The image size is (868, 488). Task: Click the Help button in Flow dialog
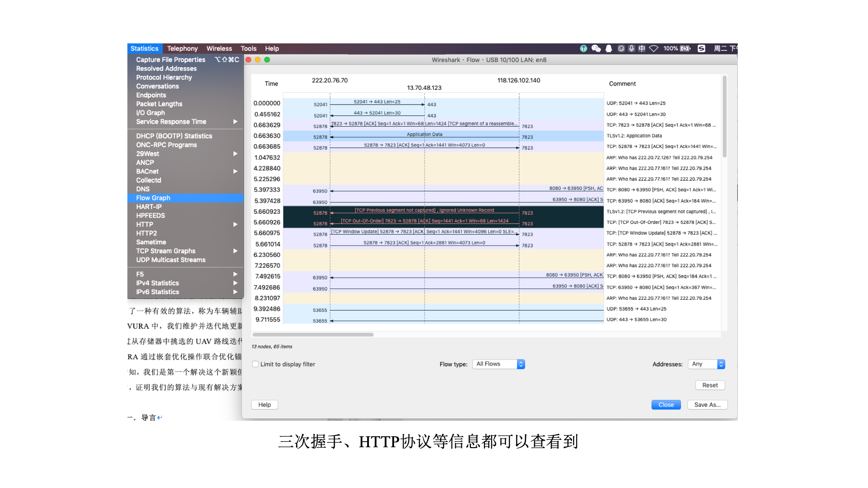point(265,405)
